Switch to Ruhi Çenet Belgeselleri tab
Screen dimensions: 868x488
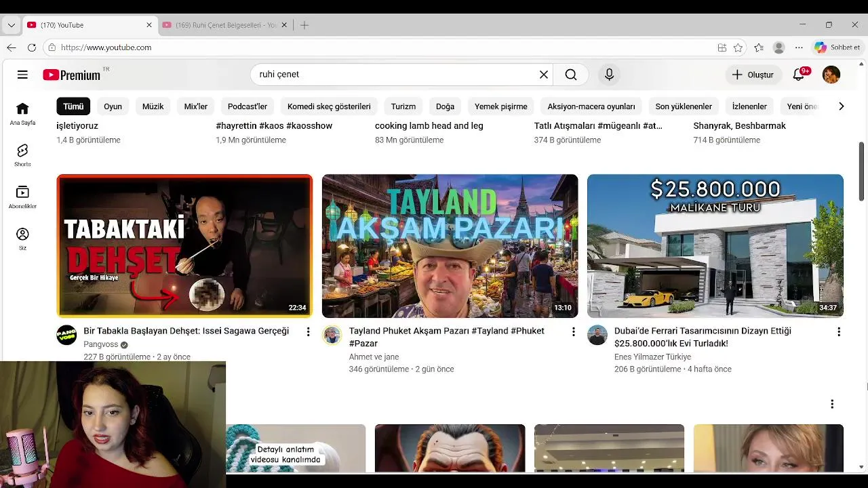tap(225, 25)
